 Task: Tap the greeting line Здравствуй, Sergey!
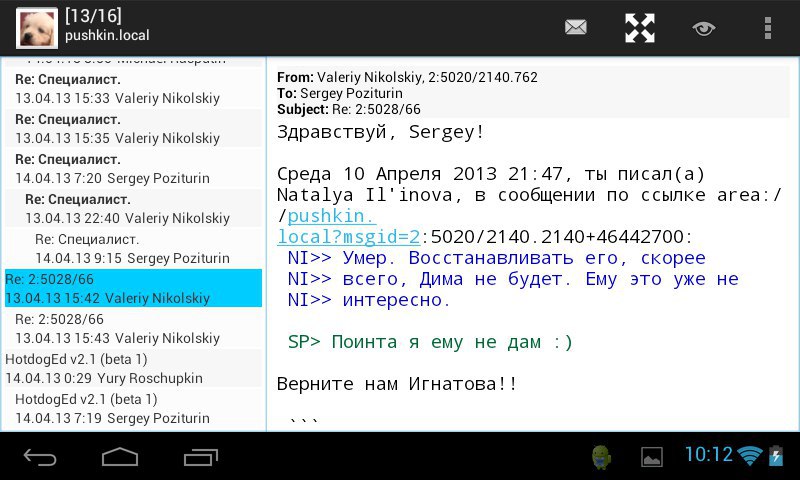point(381,132)
